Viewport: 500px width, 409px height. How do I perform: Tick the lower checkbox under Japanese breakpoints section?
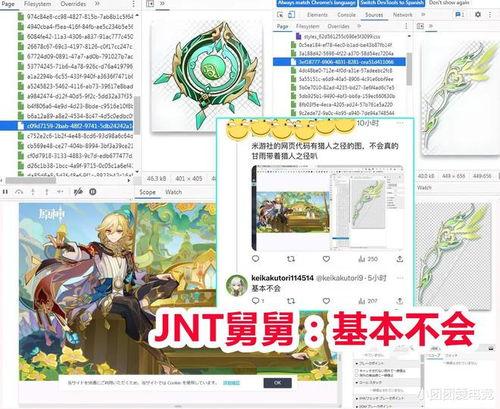(357, 375)
